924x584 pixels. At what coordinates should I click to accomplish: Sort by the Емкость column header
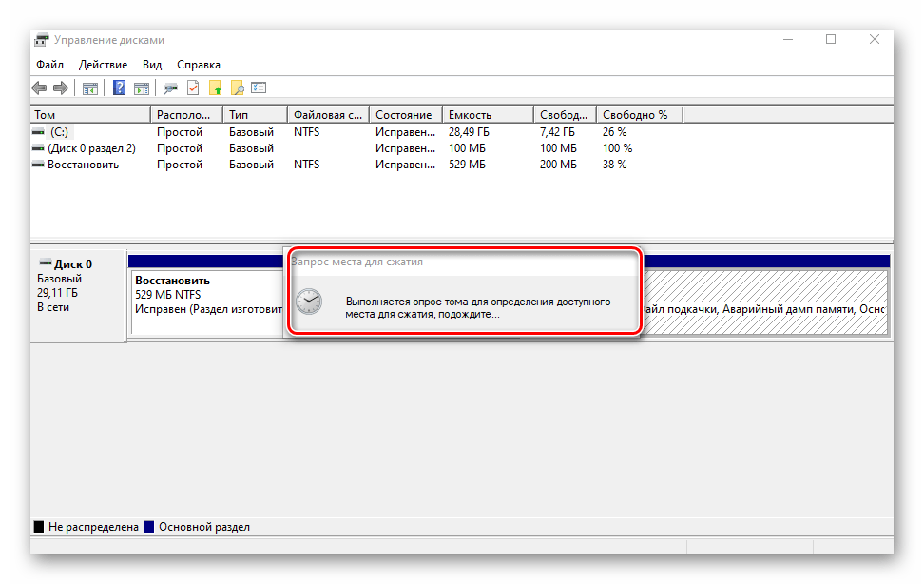485,114
